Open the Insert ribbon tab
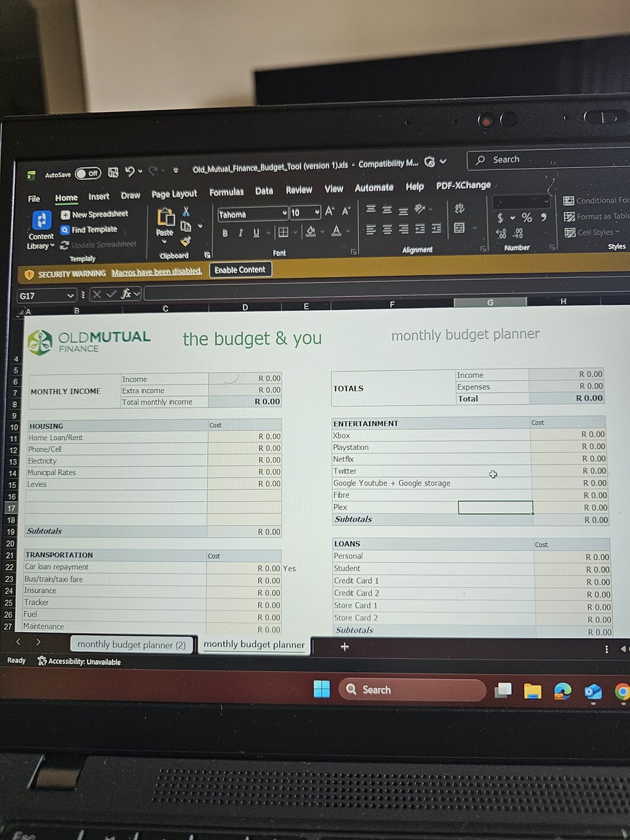Screen dimensions: 630x840 coord(99,197)
